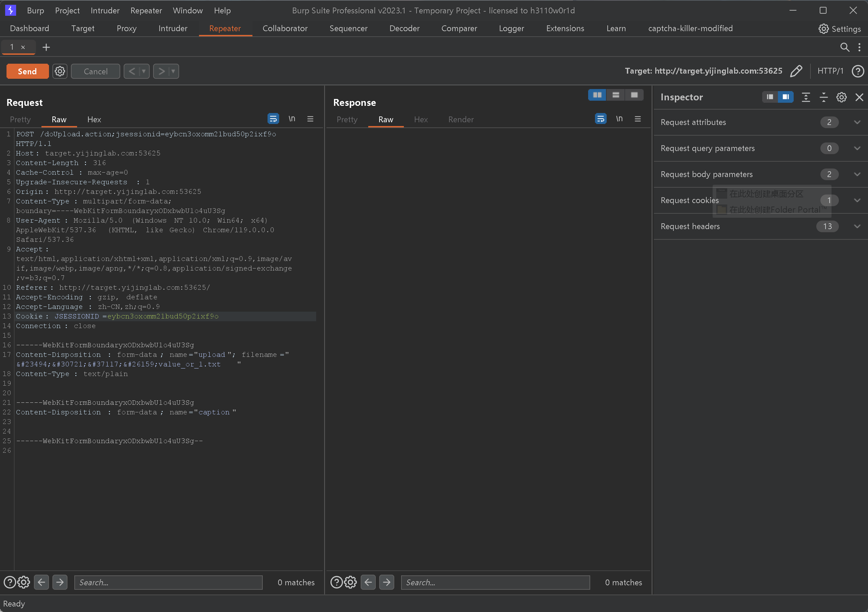Open request search settings gear
This screenshot has height=612, width=868.
point(24,582)
